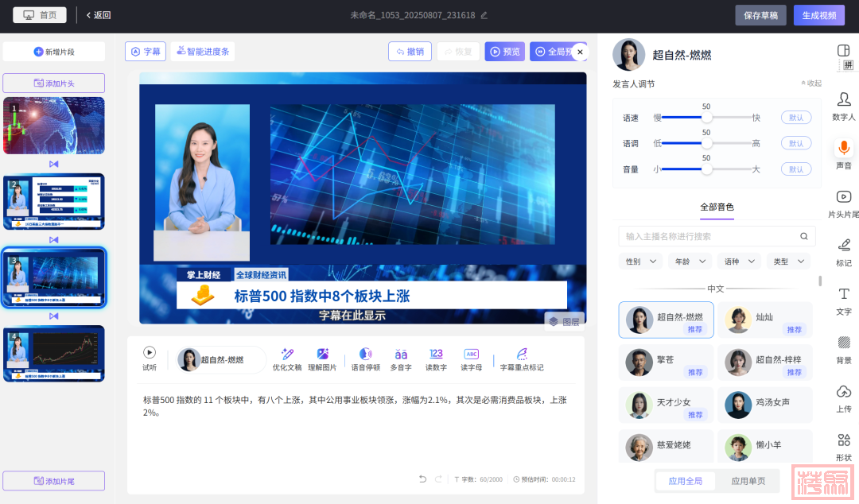Screen dimensions: 859x504
Task: Open the 语种 language filter dropdown
Action: pos(739,262)
